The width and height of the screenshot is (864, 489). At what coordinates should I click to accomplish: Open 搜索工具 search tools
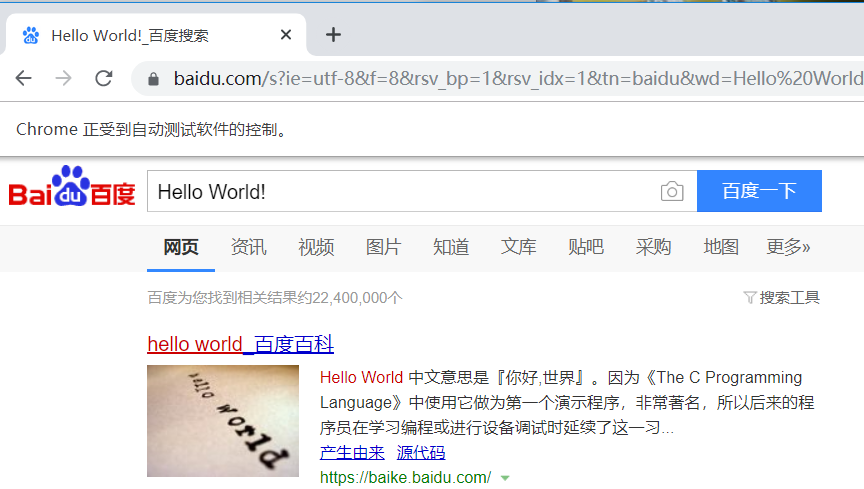tap(790, 298)
